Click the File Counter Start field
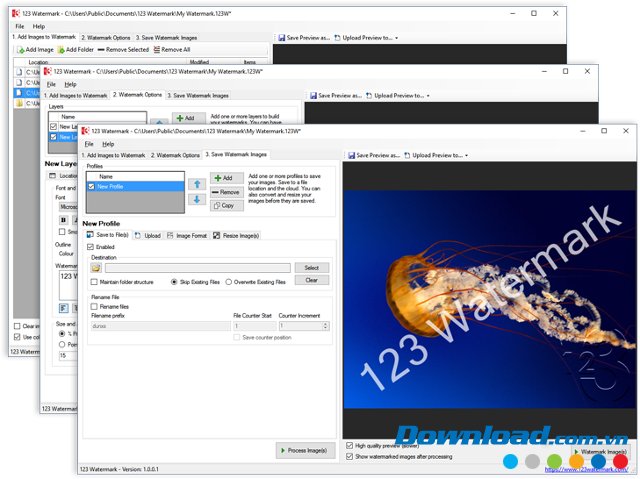This screenshot has width=640, height=479. click(254, 326)
